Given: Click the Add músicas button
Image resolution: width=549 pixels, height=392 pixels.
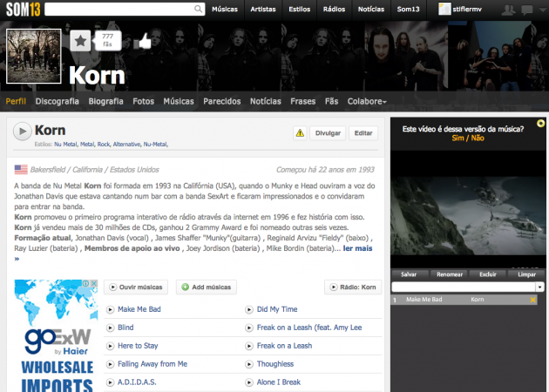Looking at the screenshot, I should 207,287.
